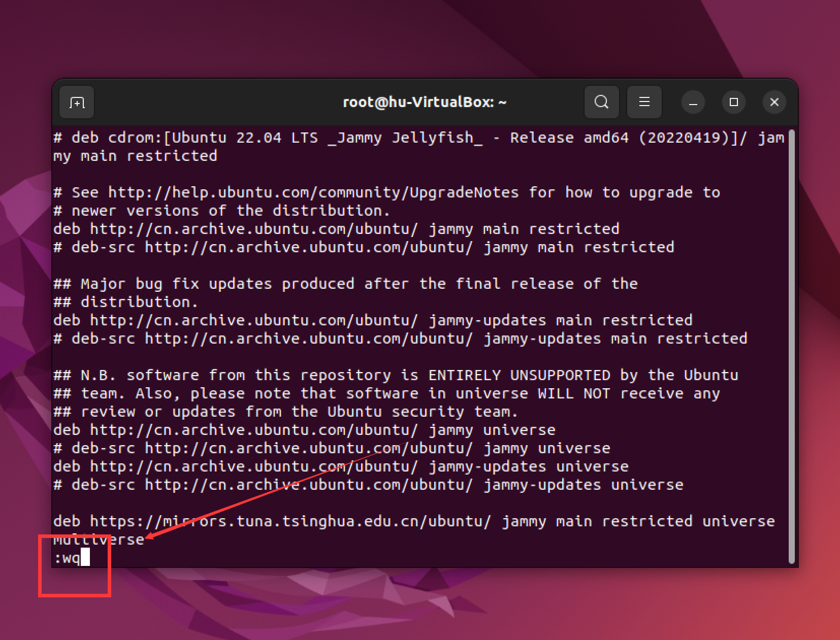Open the terminal hamburger menu
The height and width of the screenshot is (640, 840).
pos(644,103)
